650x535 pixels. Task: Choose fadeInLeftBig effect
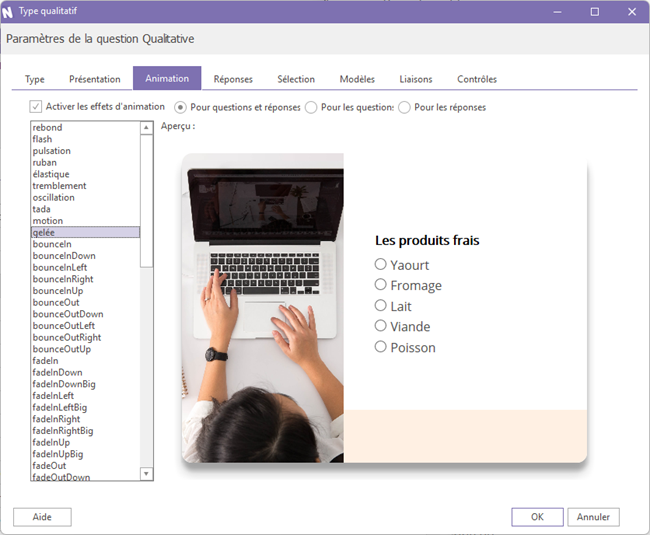(86, 407)
